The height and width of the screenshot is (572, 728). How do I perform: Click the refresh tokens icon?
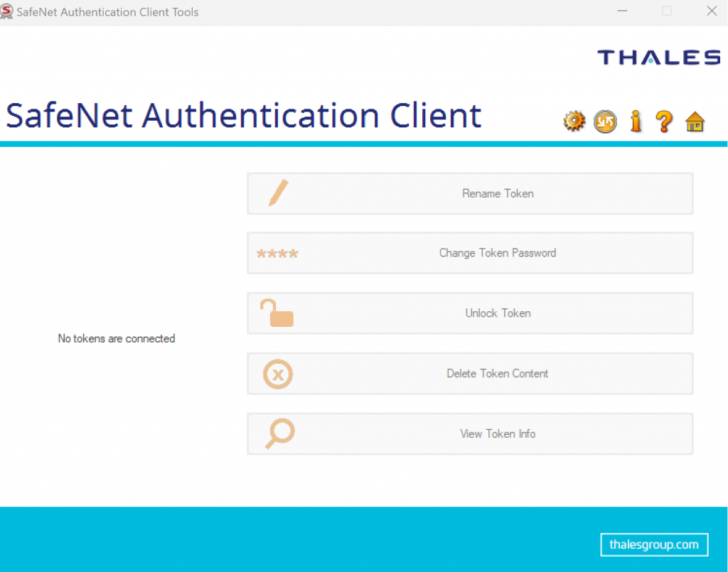point(605,122)
